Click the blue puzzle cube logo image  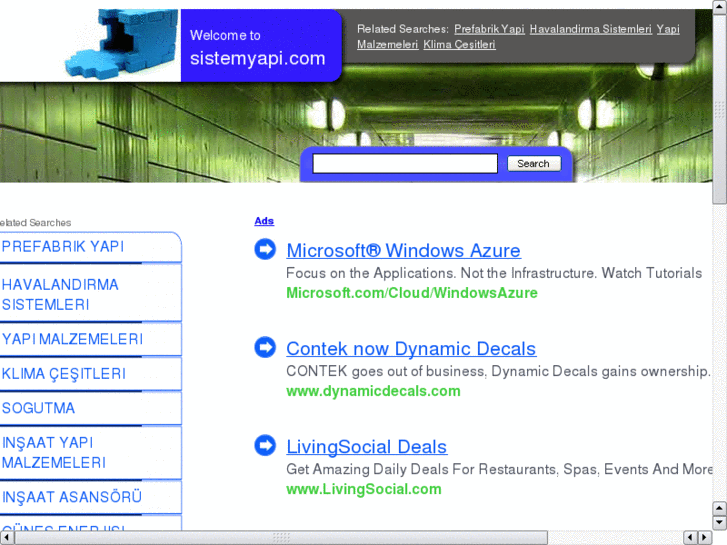tap(121, 44)
